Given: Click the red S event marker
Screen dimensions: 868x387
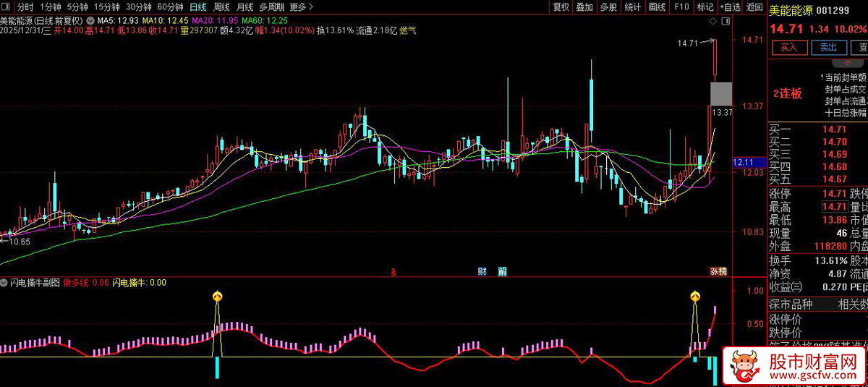Looking at the screenshot, I should (x=393, y=273).
